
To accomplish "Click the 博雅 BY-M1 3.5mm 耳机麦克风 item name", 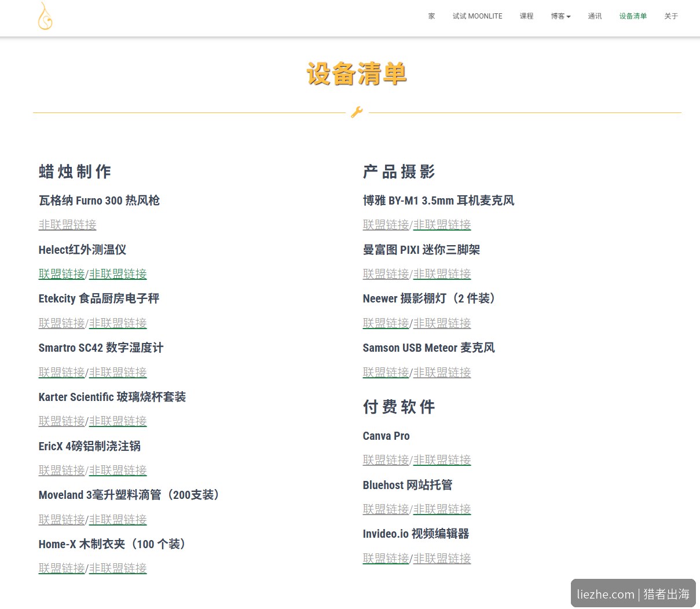I will (438, 200).
